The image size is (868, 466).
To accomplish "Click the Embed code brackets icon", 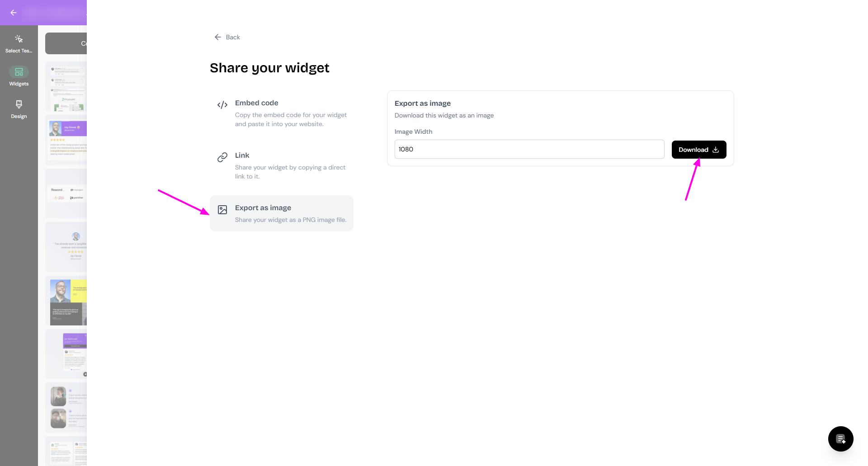I will coord(222,105).
